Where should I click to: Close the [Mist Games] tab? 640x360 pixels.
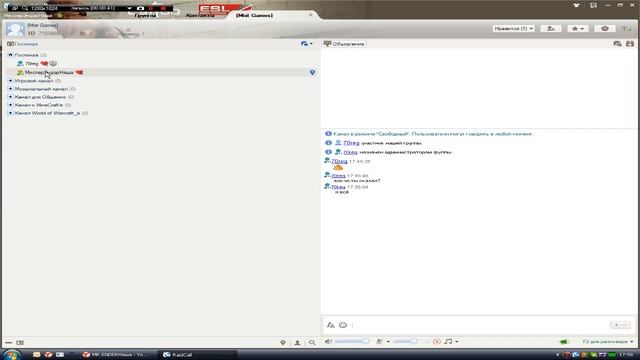(x=311, y=15)
